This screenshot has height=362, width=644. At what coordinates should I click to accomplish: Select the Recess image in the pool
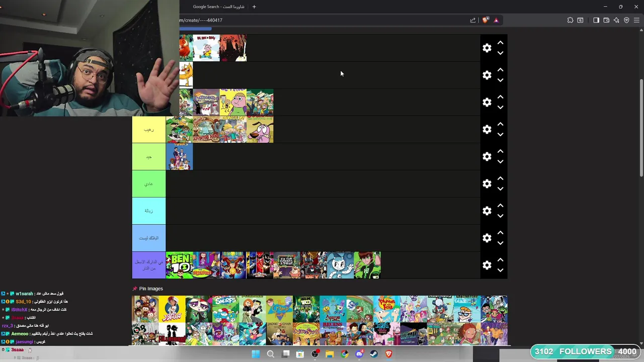tap(333, 334)
